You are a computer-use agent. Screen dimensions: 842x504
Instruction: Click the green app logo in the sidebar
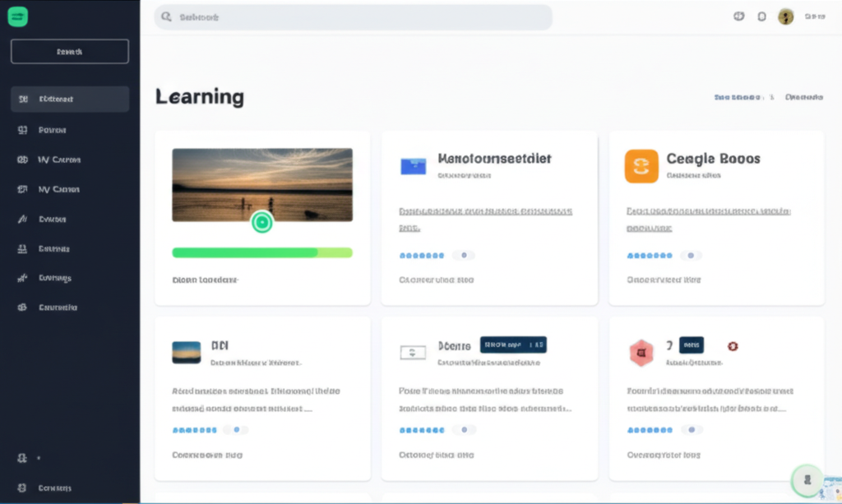pyautogui.click(x=17, y=16)
